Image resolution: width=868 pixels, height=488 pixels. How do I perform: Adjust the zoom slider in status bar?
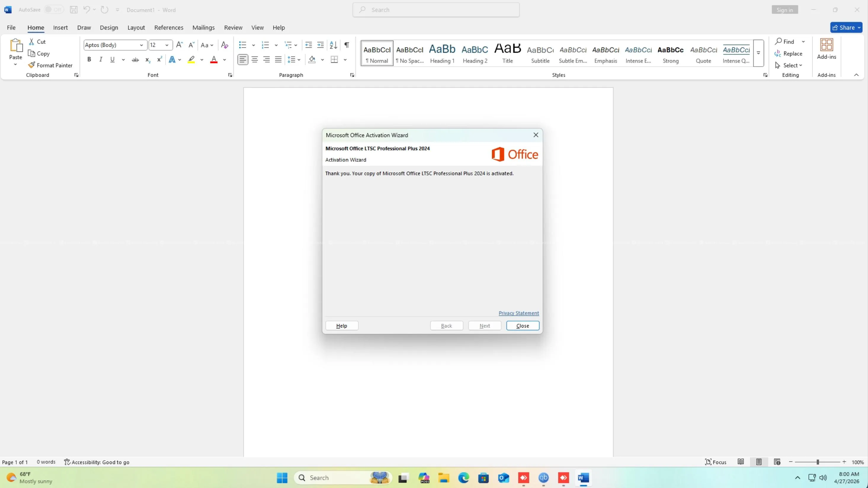click(817, 462)
